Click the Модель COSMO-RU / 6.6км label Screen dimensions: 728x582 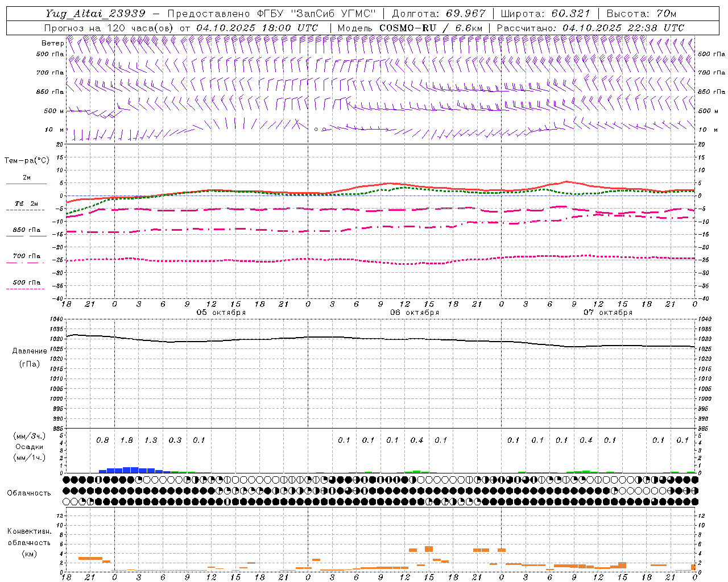click(x=410, y=28)
